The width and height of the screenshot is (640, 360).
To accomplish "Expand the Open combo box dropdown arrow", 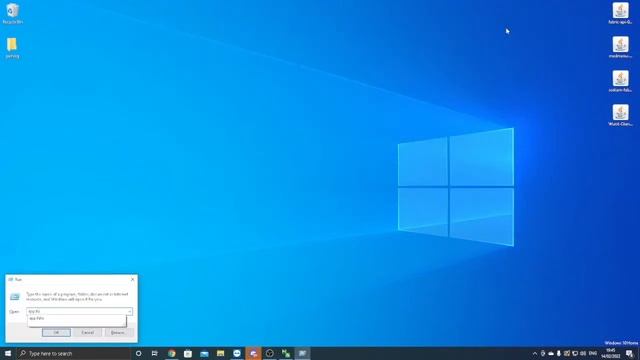I will tap(129, 311).
